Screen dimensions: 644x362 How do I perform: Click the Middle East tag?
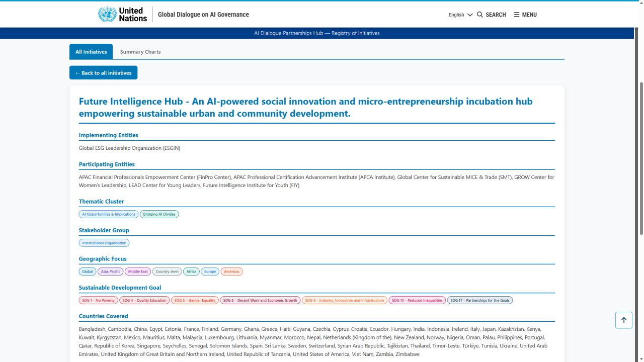click(x=138, y=271)
